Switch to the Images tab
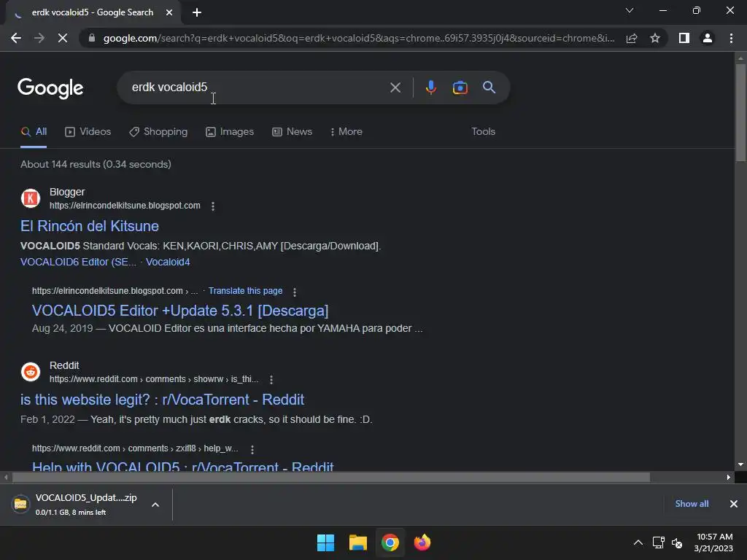Viewport: 747px width, 560px height. pyautogui.click(x=230, y=132)
